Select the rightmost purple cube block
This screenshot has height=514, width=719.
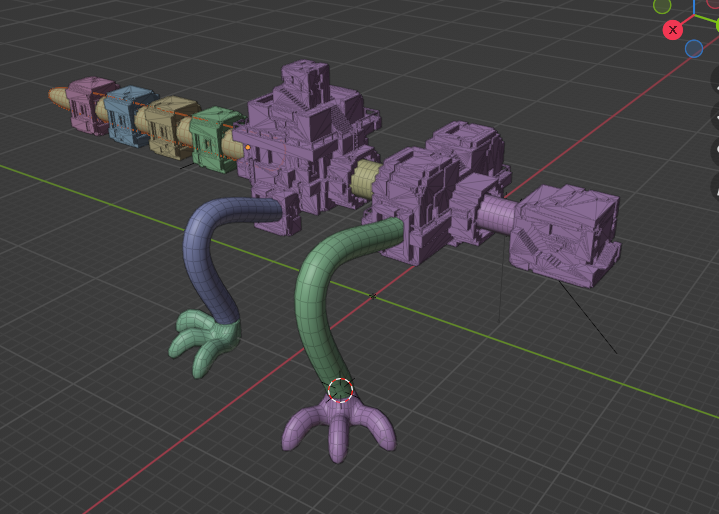pyautogui.click(x=564, y=233)
